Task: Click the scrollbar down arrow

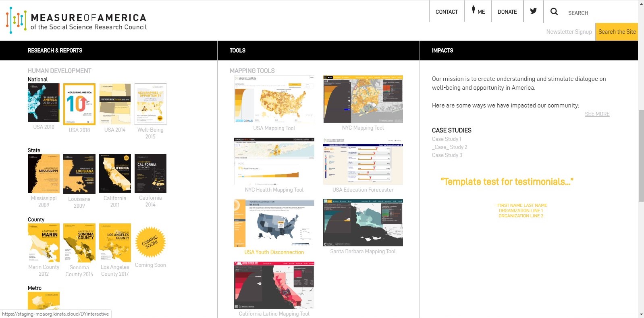Action: point(641,314)
